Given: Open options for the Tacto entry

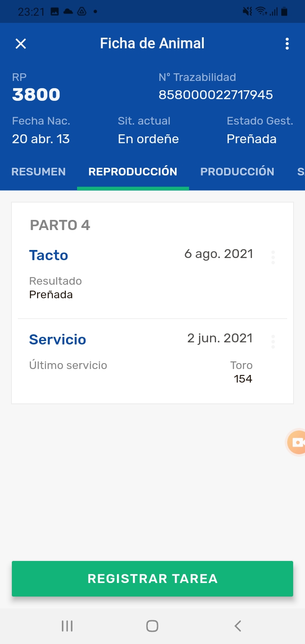Looking at the screenshot, I should coord(273,257).
